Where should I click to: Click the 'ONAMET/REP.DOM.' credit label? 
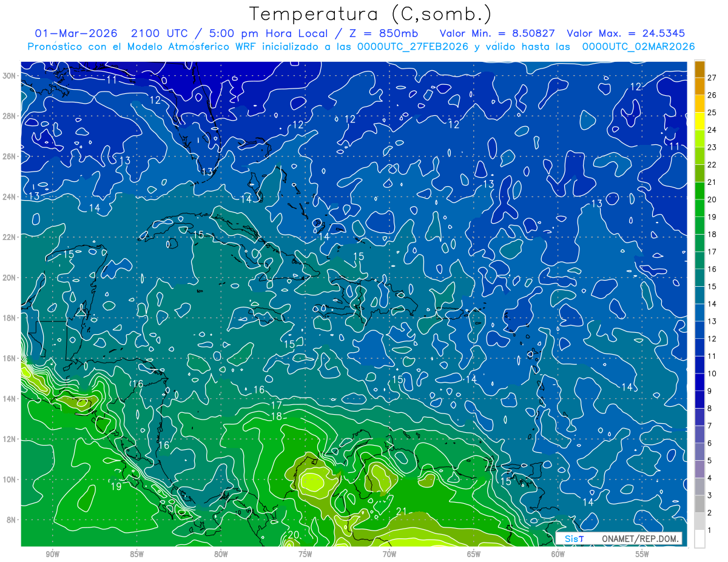pos(639,538)
